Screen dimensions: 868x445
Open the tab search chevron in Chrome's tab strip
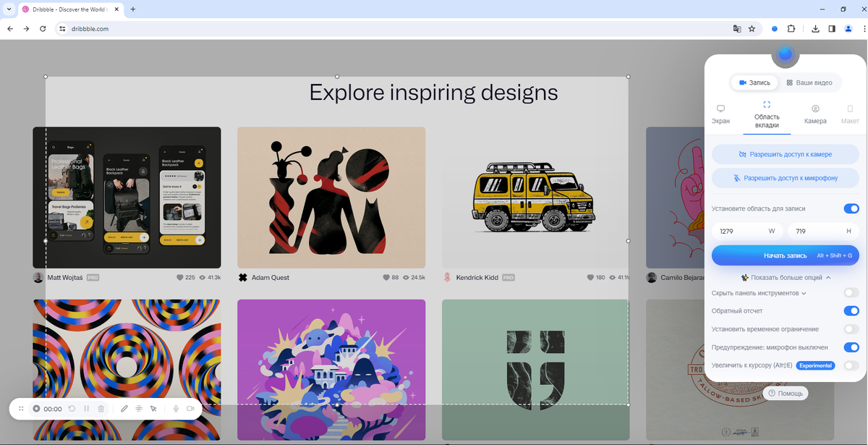click(x=7, y=9)
